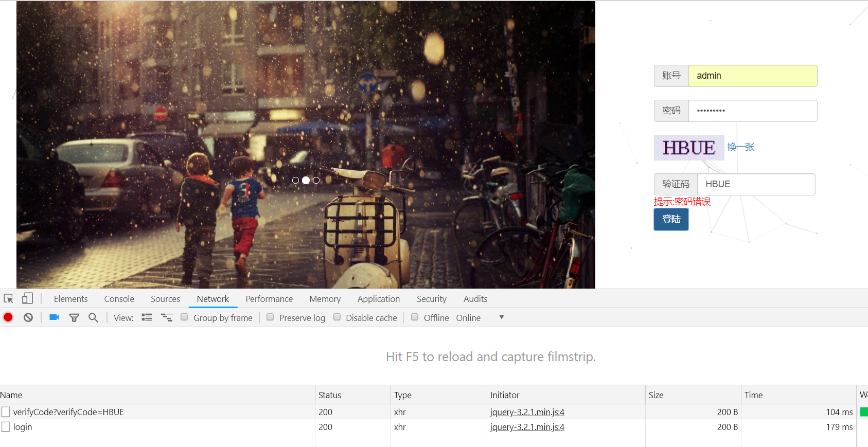
Task: Select the Network tab
Action: click(x=212, y=299)
